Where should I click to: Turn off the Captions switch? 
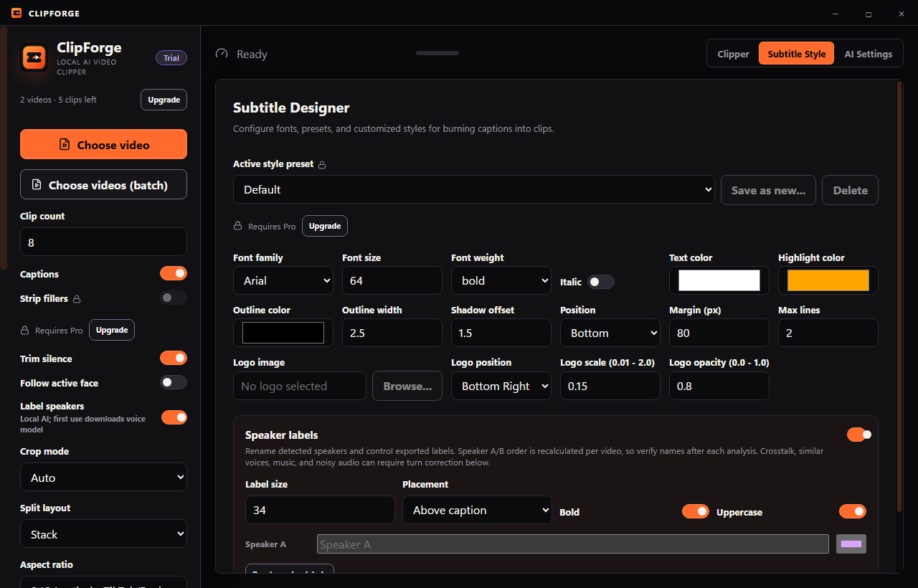pos(174,273)
